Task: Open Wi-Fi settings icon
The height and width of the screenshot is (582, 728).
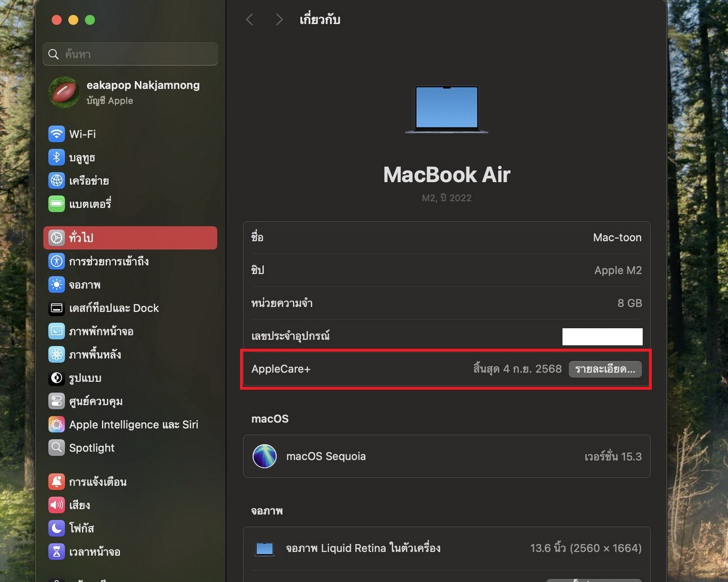Action: pyautogui.click(x=56, y=134)
